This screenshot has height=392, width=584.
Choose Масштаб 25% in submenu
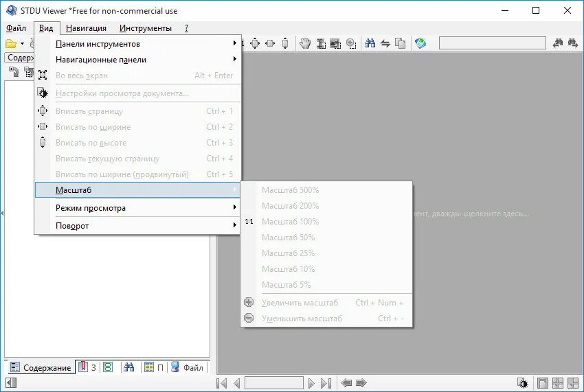[x=326, y=253]
